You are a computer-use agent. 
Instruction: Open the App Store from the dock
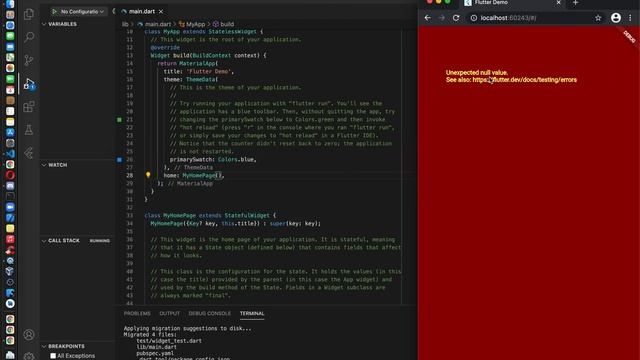tap(10, 132)
